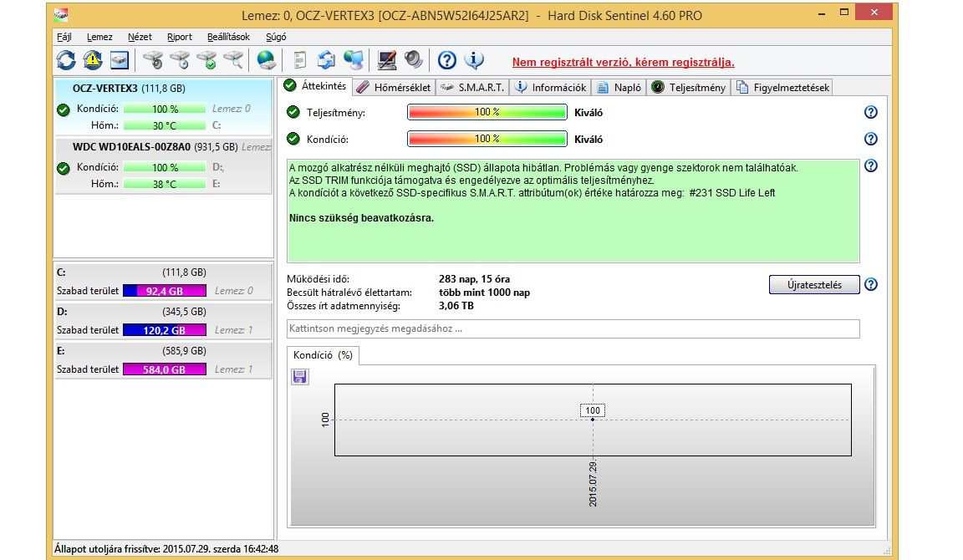Select the Áttekintés tab
This screenshot has width=963, height=560.
(x=315, y=86)
